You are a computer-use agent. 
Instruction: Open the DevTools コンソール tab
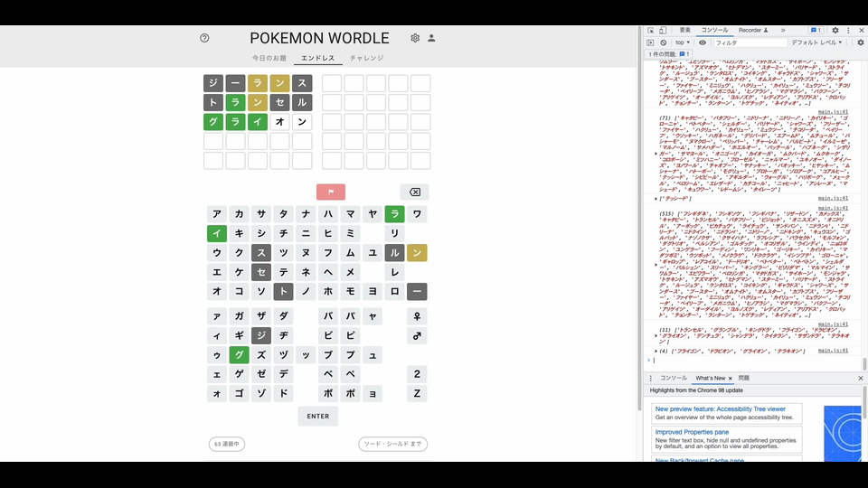click(714, 31)
